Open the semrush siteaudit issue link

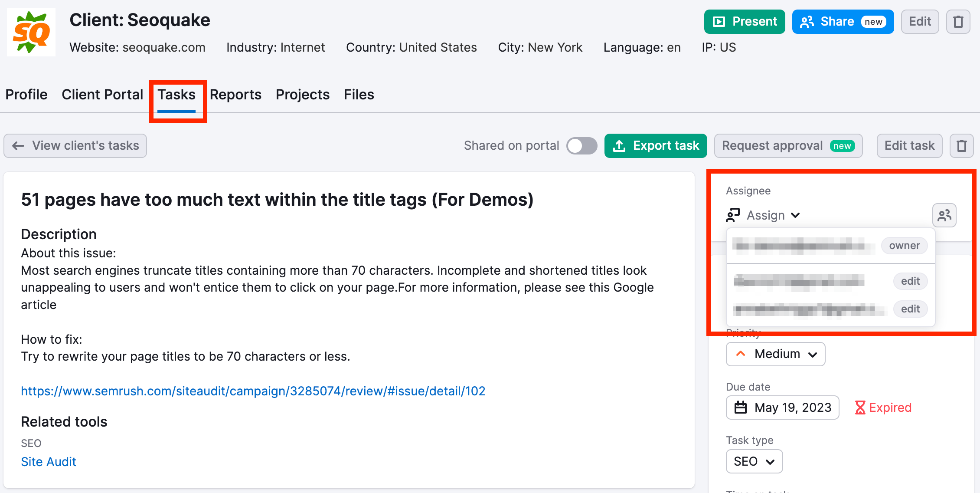253,391
